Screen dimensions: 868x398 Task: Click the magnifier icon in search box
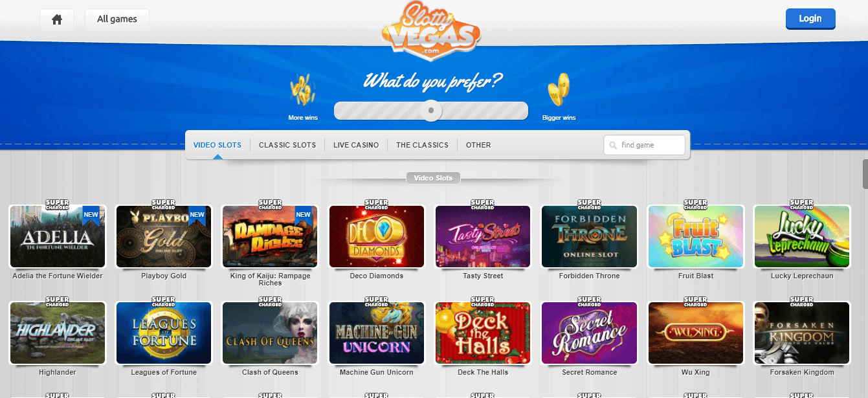tap(612, 145)
